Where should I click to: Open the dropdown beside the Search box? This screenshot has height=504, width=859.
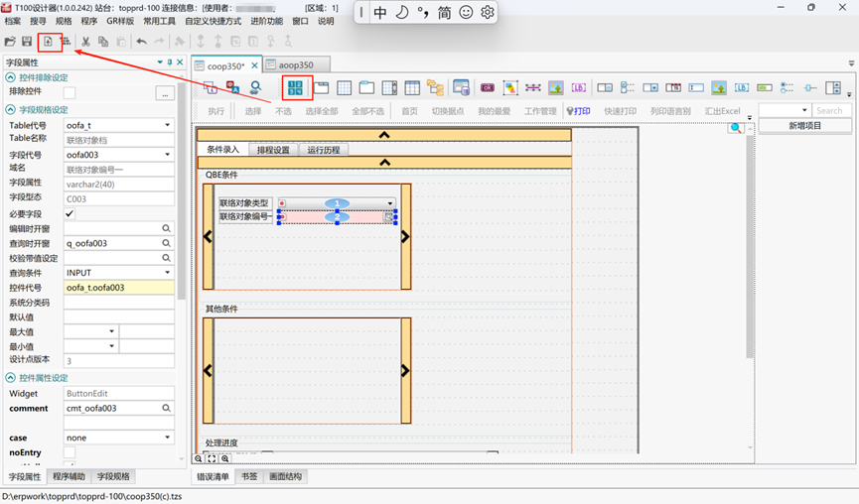pos(804,110)
